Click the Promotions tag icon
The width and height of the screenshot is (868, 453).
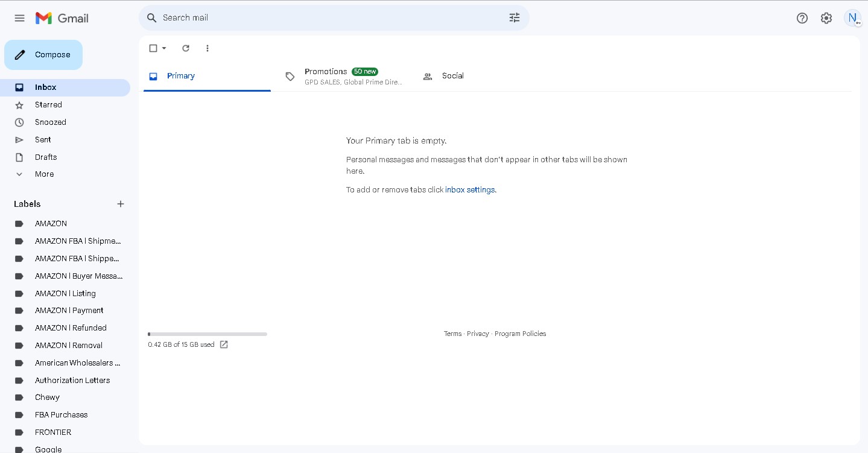pyautogui.click(x=290, y=77)
